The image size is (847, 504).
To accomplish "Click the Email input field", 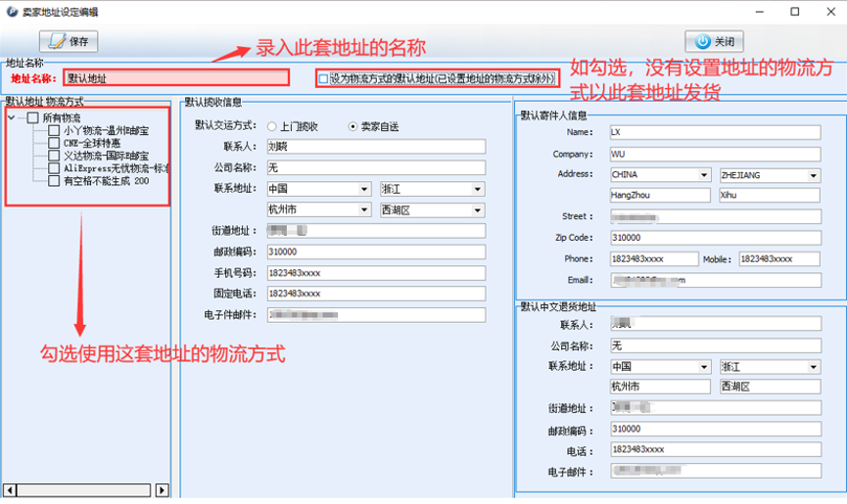I will pyautogui.click(x=716, y=280).
